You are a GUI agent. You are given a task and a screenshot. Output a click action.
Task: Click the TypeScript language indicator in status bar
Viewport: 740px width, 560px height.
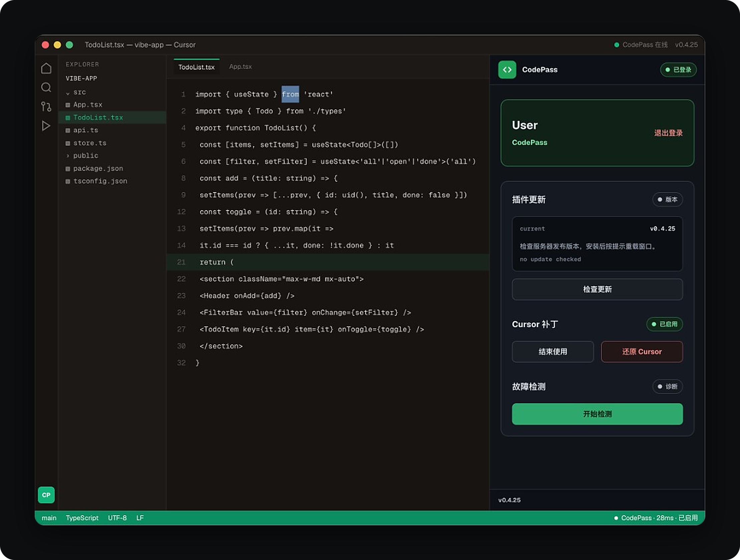82,518
